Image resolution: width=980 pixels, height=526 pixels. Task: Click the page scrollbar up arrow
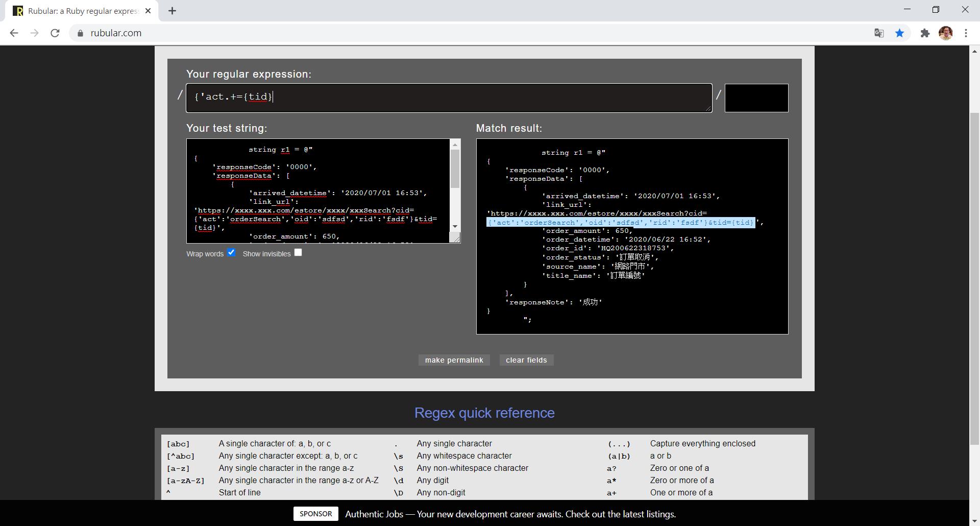[974, 51]
